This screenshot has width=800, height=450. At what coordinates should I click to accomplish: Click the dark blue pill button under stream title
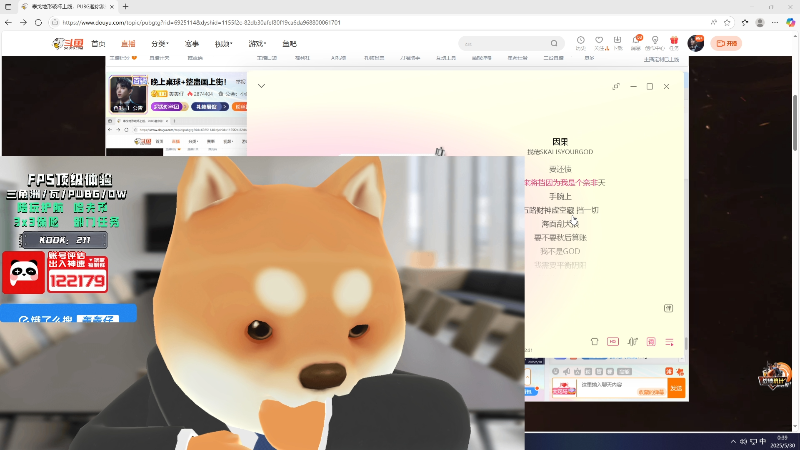pos(210,107)
